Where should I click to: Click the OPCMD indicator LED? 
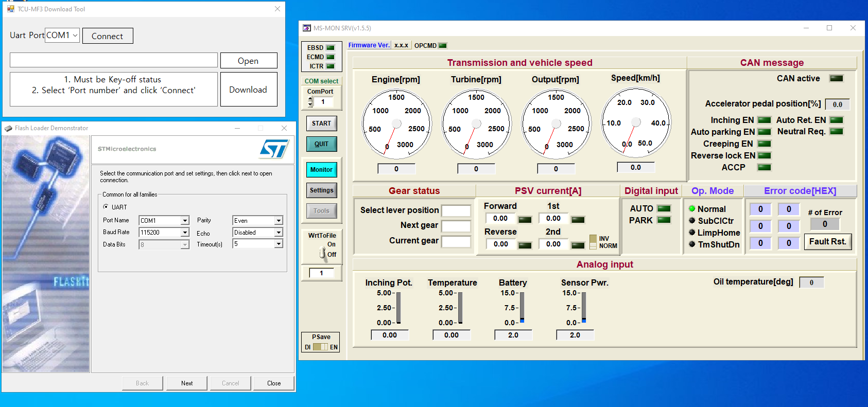(x=442, y=46)
